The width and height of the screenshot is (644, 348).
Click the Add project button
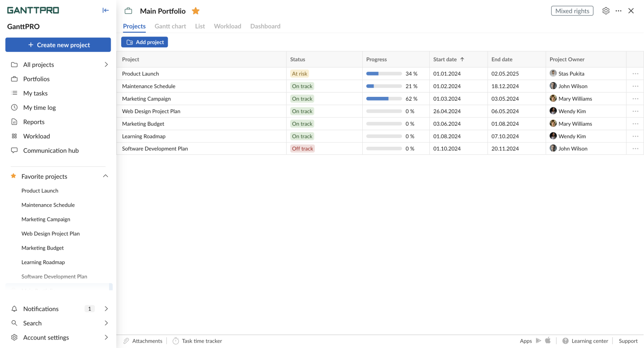pyautogui.click(x=144, y=42)
